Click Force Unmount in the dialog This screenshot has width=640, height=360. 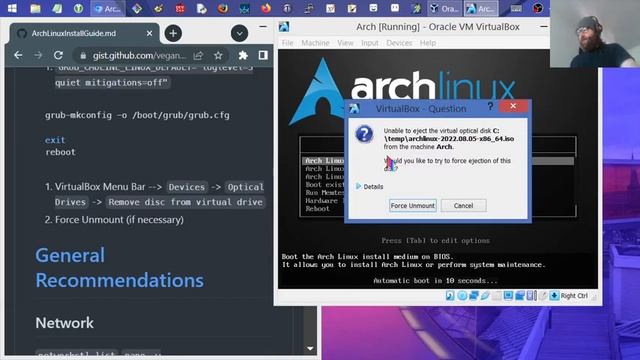point(413,206)
